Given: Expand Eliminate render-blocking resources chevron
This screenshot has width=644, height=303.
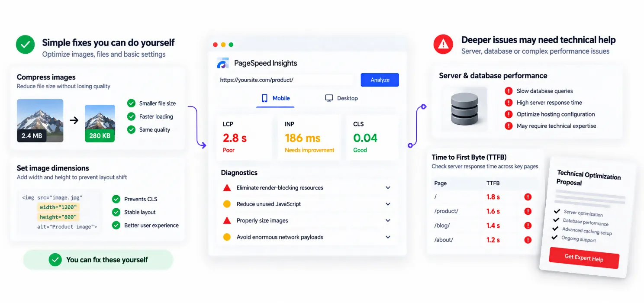Looking at the screenshot, I should click(388, 188).
